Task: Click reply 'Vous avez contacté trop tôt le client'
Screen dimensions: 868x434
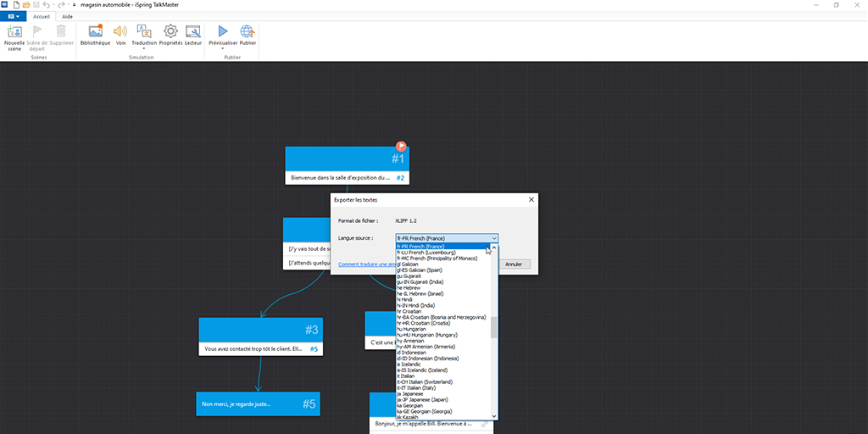Action: 253,348
